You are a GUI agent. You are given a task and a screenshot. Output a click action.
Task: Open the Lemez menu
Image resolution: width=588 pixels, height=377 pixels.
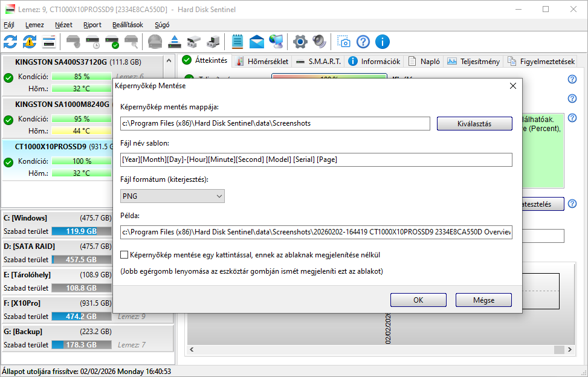coord(34,25)
